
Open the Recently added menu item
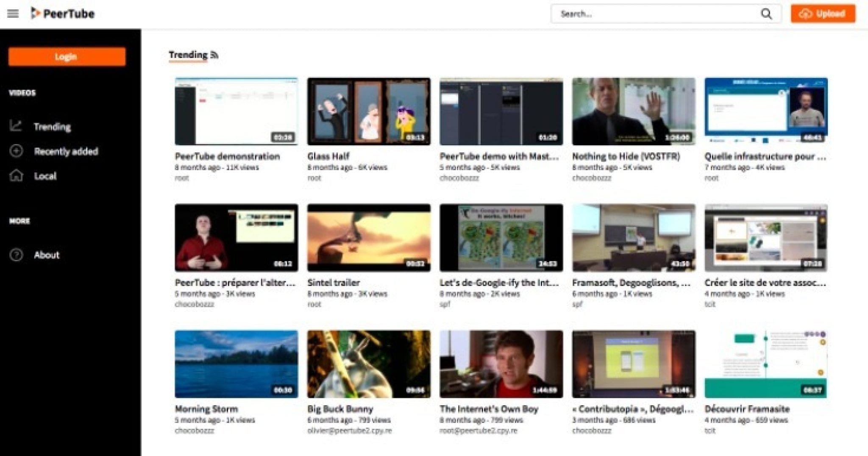(66, 151)
